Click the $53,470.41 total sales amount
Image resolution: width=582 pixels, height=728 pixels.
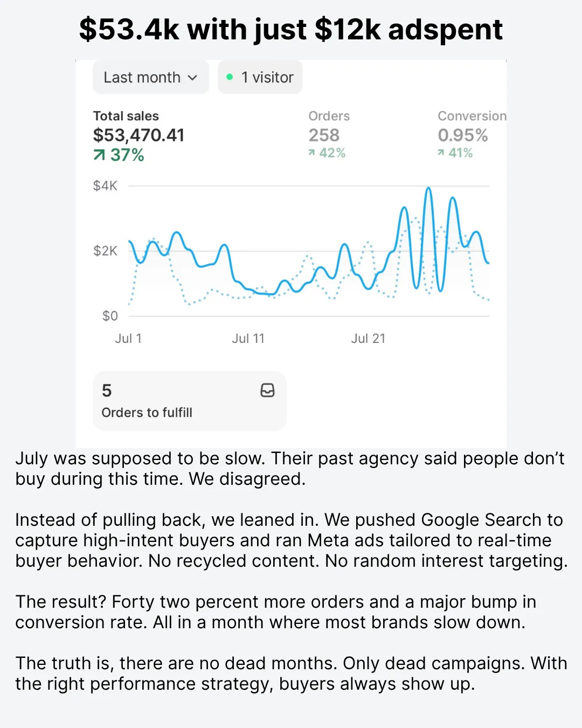[x=138, y=135]
